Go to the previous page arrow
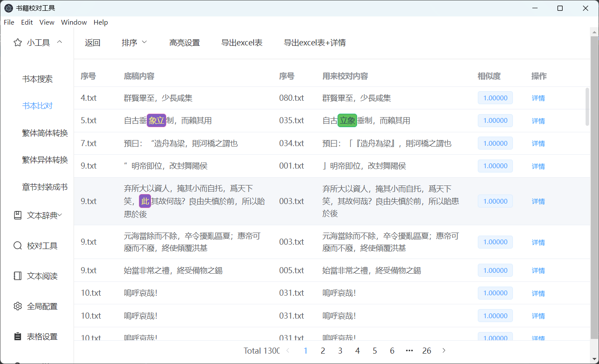 288,351
